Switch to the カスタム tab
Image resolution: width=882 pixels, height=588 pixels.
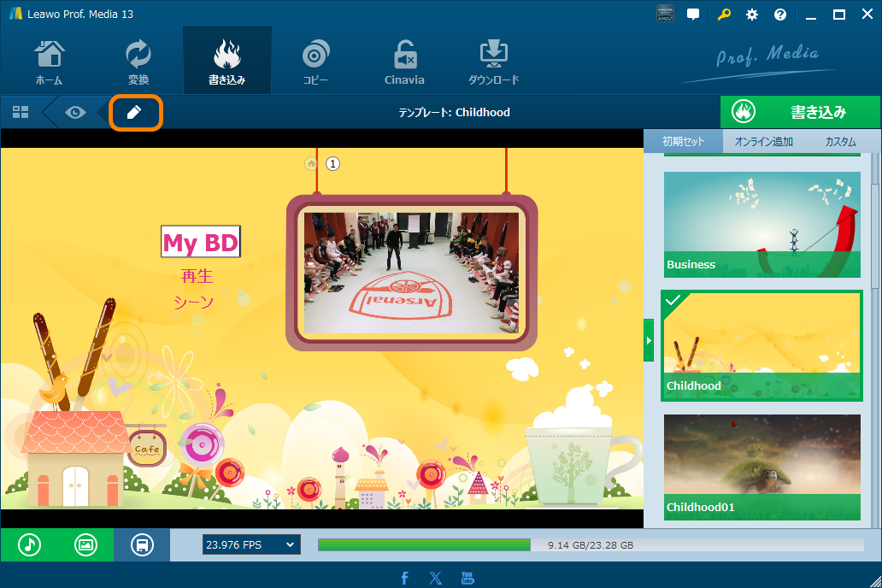point(840,141)
